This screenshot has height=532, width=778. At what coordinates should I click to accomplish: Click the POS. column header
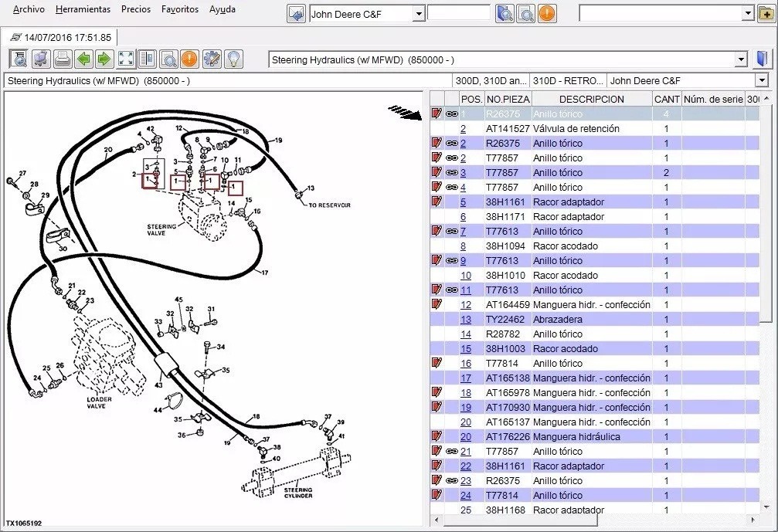(x=471, y=99)
